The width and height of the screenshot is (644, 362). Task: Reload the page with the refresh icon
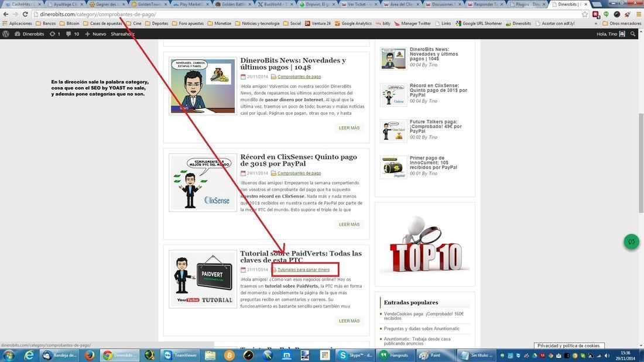click(25, 14)
